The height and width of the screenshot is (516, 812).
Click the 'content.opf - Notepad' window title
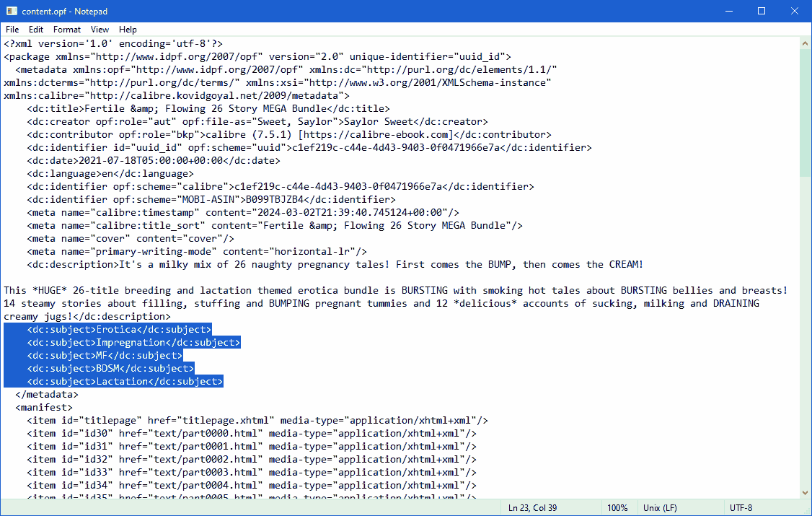click(65, 11)
